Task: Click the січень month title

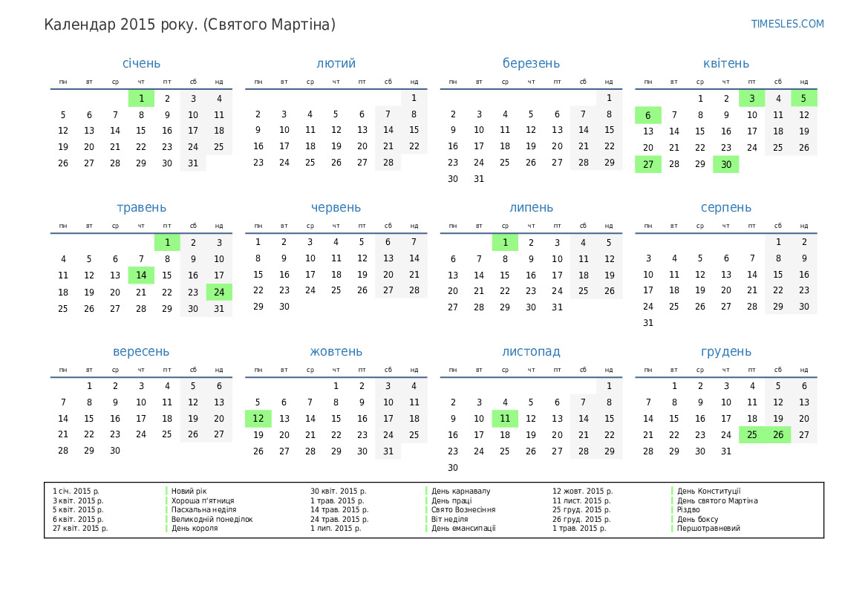Action: click(141, 64)
